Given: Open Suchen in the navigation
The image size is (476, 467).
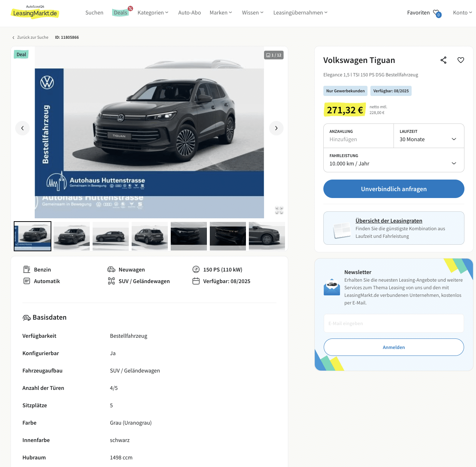Looking at the screenshot, I should (x=94, y=13).
